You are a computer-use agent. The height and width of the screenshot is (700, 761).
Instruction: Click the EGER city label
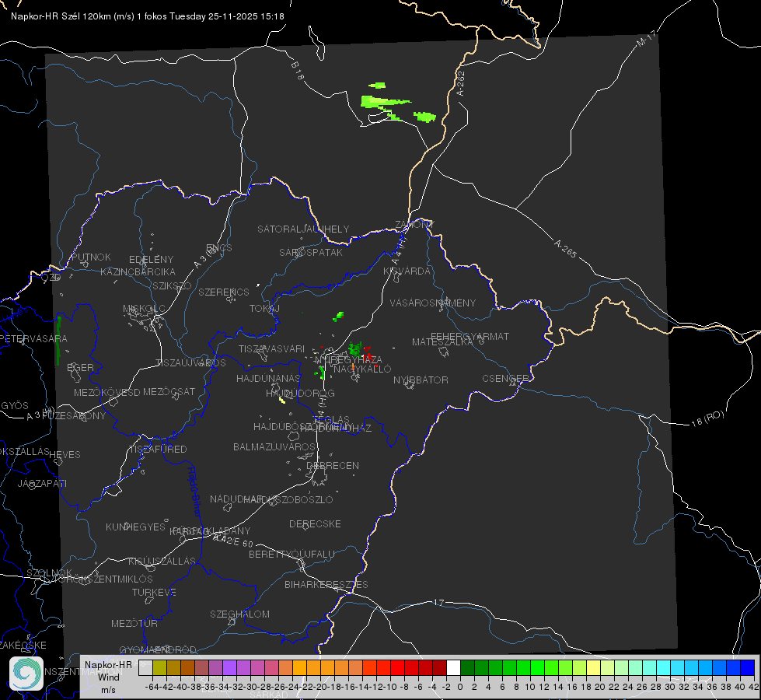(x=80, y=368)
